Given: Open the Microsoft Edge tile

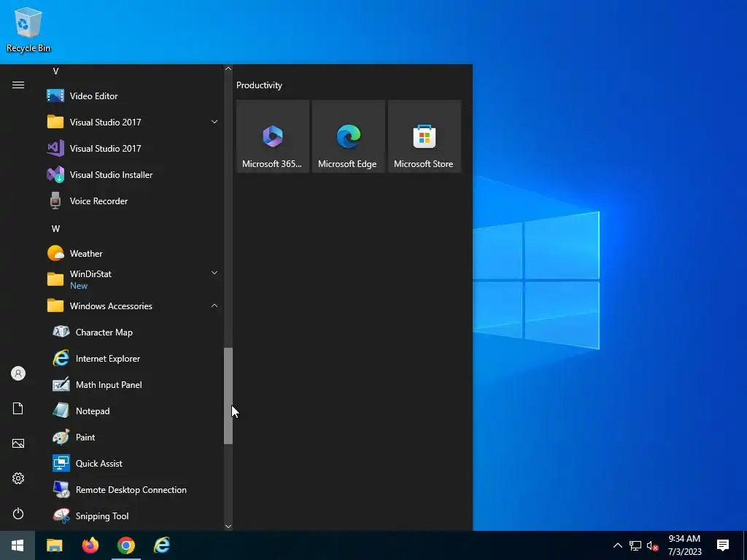Looking at the screenshot, I should [348, 136].
